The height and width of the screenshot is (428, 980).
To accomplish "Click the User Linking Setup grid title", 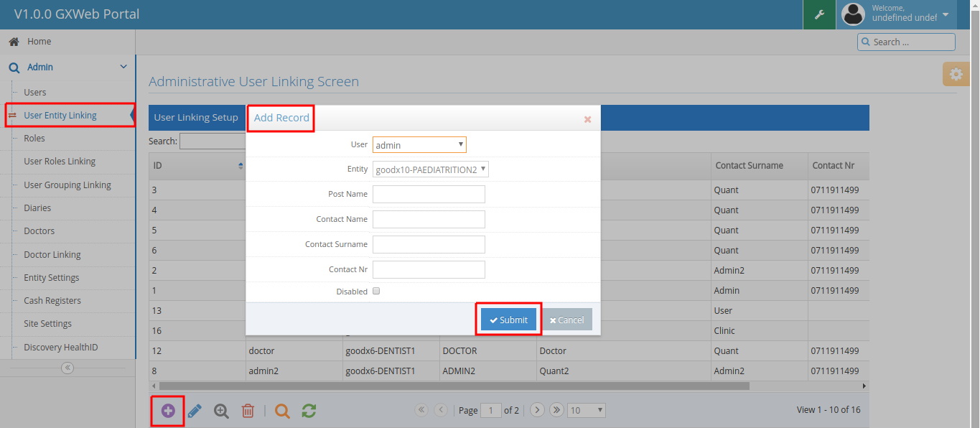I will click(x=196, y=117).
